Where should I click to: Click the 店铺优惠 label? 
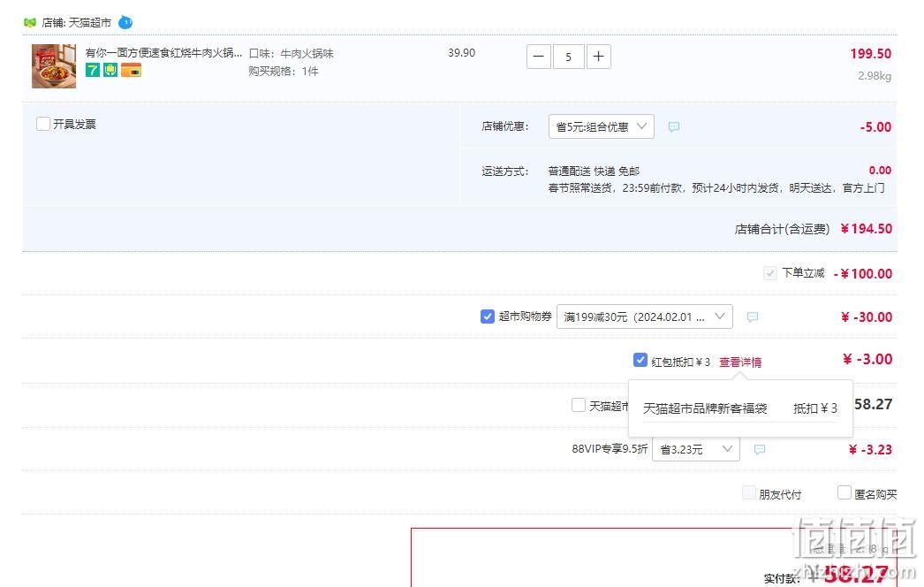505,126
